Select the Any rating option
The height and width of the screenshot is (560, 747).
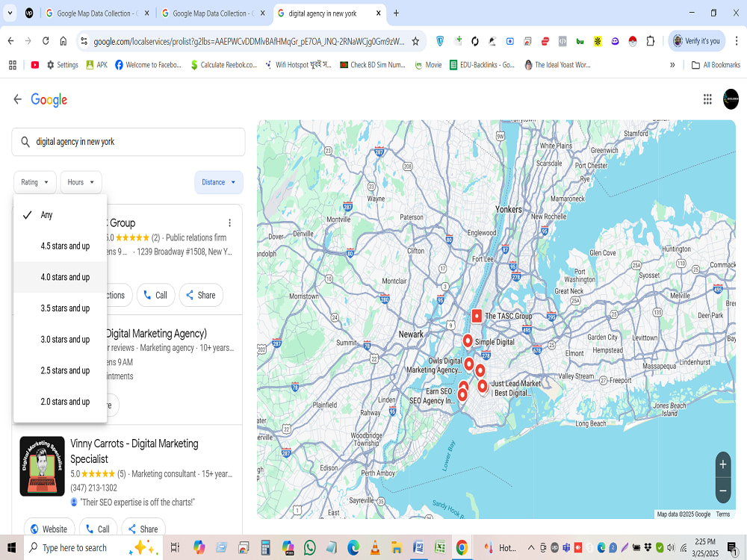61,215
